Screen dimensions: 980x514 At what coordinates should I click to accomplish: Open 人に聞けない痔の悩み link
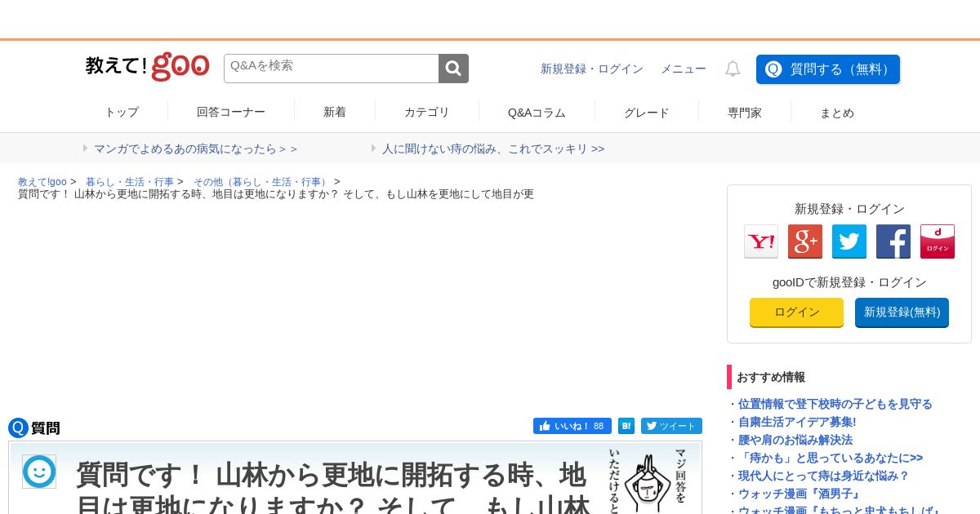493,148
